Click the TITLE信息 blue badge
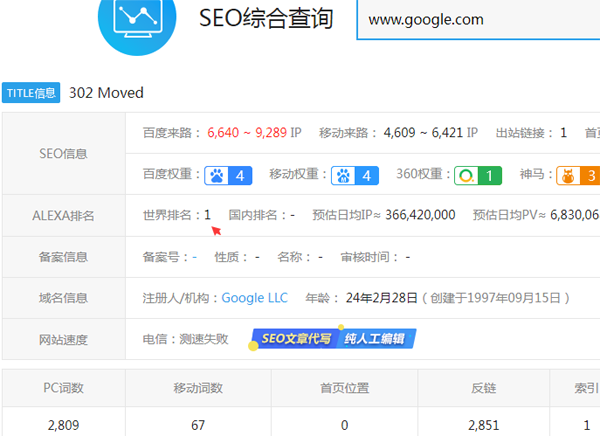600x436 pixels. (31, 93)
